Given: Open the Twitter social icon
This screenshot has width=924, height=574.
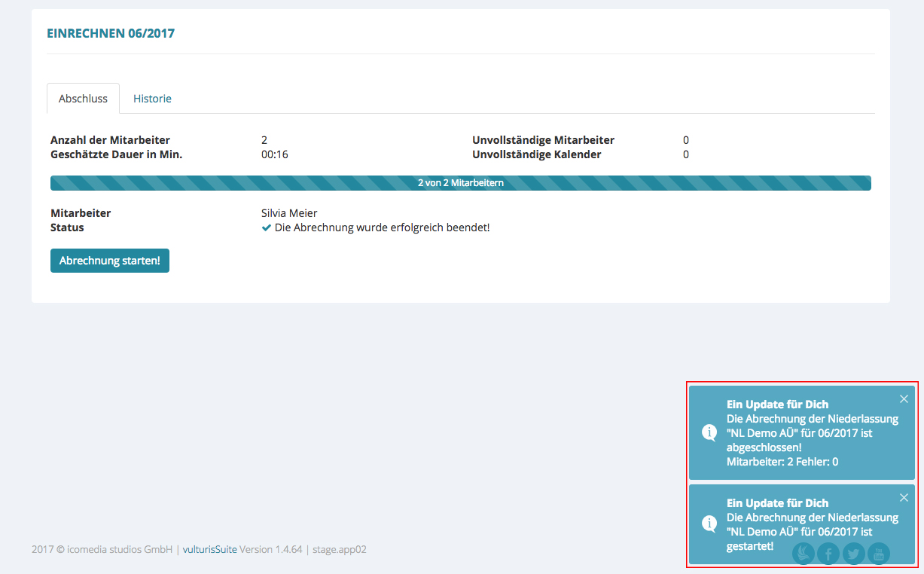Looking at the screenshot, I should click(x=853, y=554).
